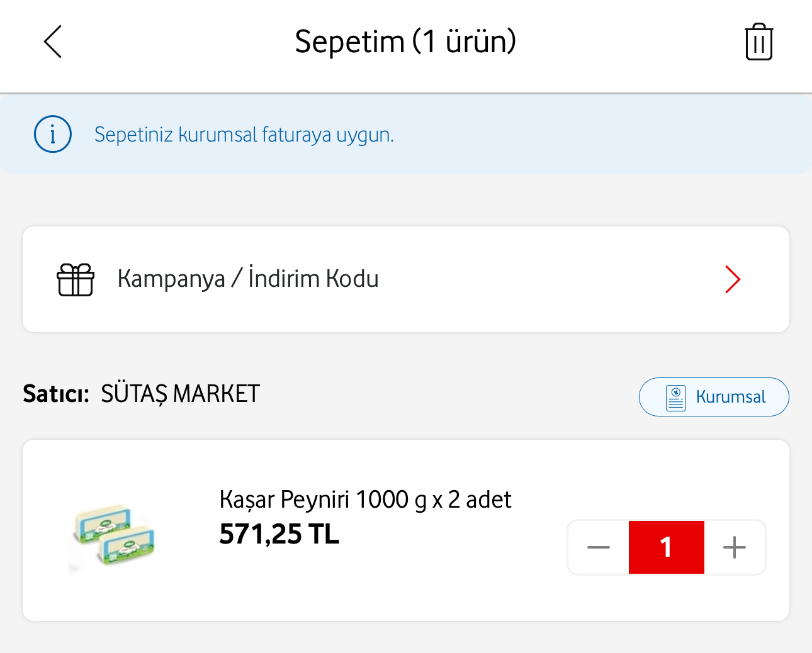Decrease quantity with minus button
812x653 pixels.
598,547
